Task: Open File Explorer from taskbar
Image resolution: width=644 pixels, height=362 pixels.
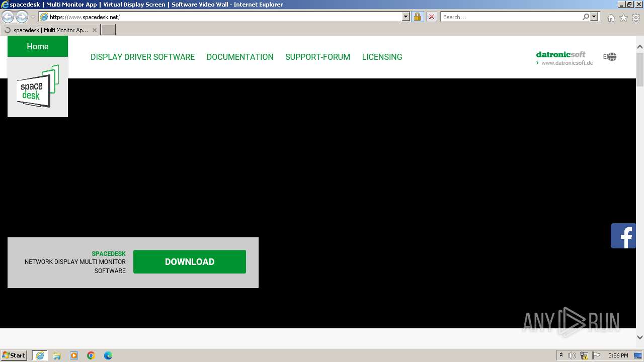Action: click(x=57, y=355)
